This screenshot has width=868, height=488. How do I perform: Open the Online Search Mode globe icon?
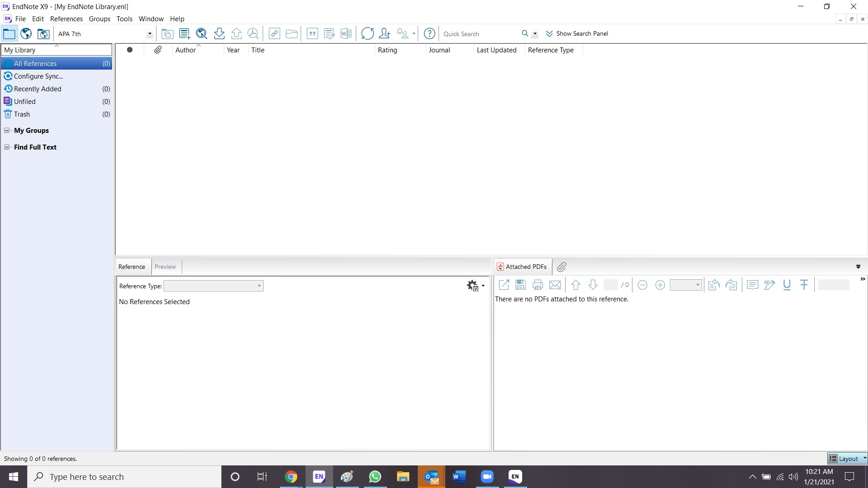click(x=26, y=33)
